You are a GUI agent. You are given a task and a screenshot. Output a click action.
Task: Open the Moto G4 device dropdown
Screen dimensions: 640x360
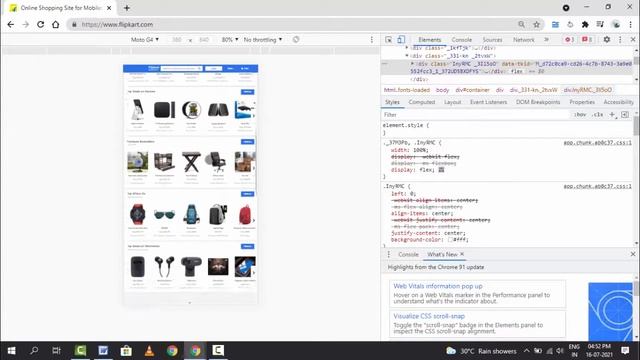[144, 40]
